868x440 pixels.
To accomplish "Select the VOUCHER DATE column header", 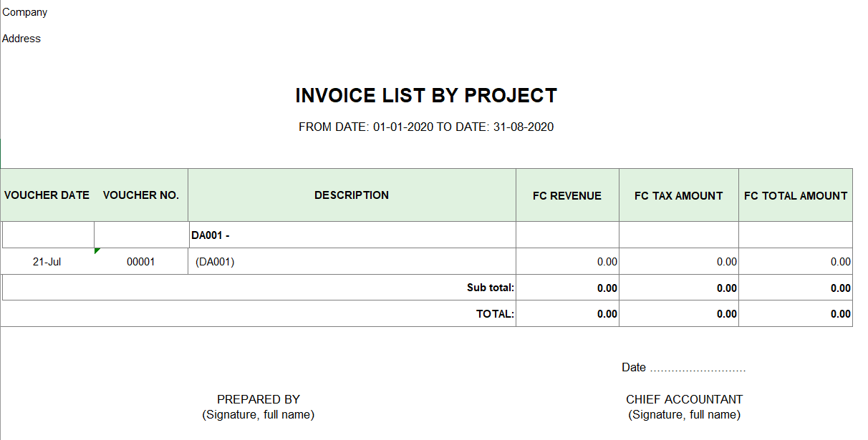I will coord(47,195).
